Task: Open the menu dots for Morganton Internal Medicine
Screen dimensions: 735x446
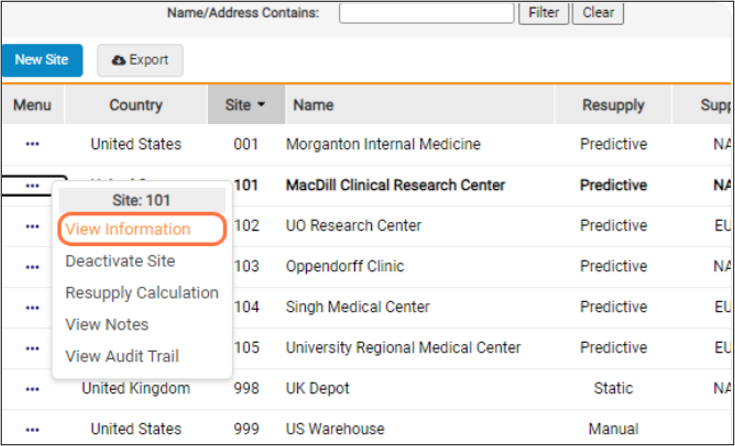Action: (x=32, y=144)
